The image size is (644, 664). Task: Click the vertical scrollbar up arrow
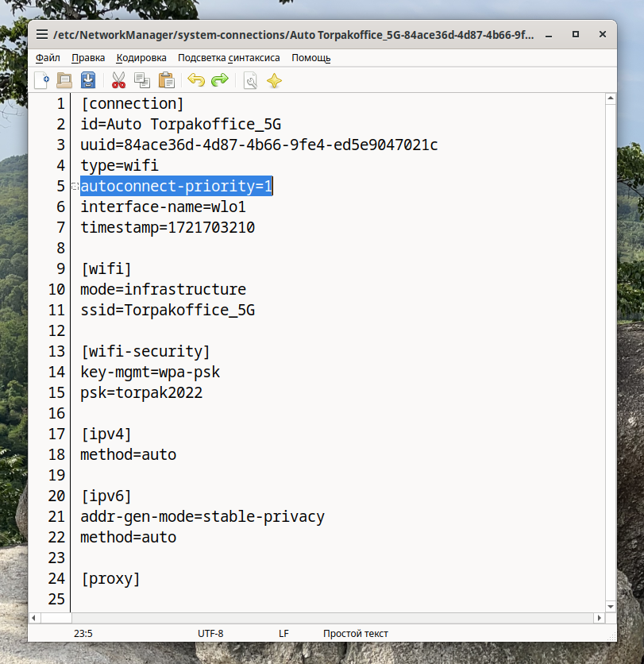(611, 98)
